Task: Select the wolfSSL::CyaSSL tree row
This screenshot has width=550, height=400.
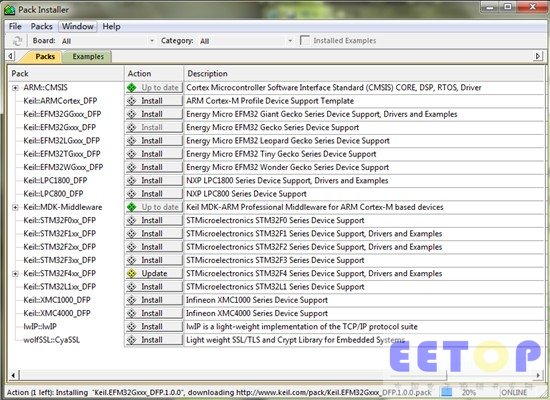Action: coord(52,340)
